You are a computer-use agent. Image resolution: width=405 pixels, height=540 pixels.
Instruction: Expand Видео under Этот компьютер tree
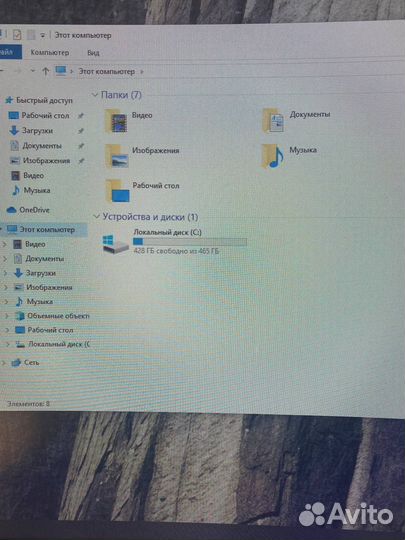(x=4, y=244)
